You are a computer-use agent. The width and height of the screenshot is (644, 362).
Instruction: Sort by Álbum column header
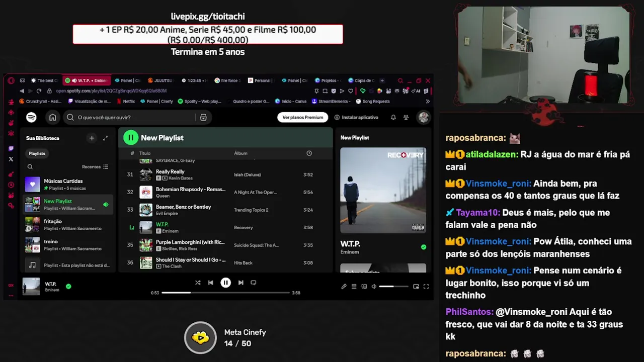click(240, 153)
